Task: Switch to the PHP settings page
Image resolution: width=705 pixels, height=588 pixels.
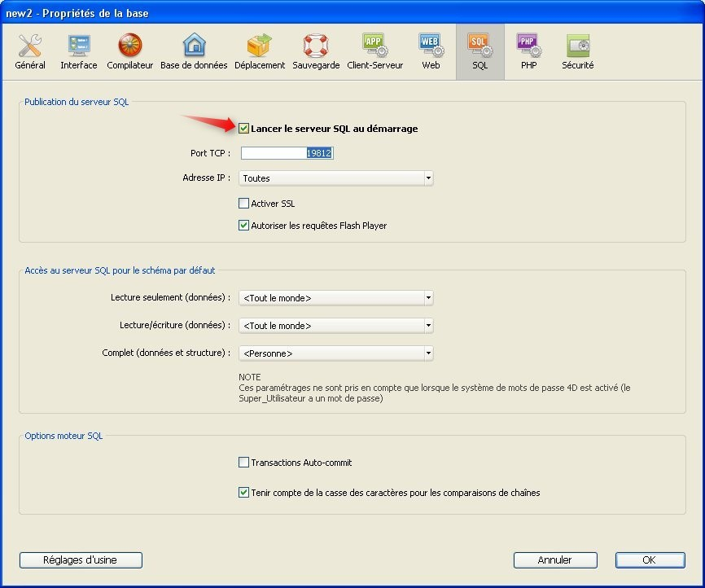Action: pos(528,46)
